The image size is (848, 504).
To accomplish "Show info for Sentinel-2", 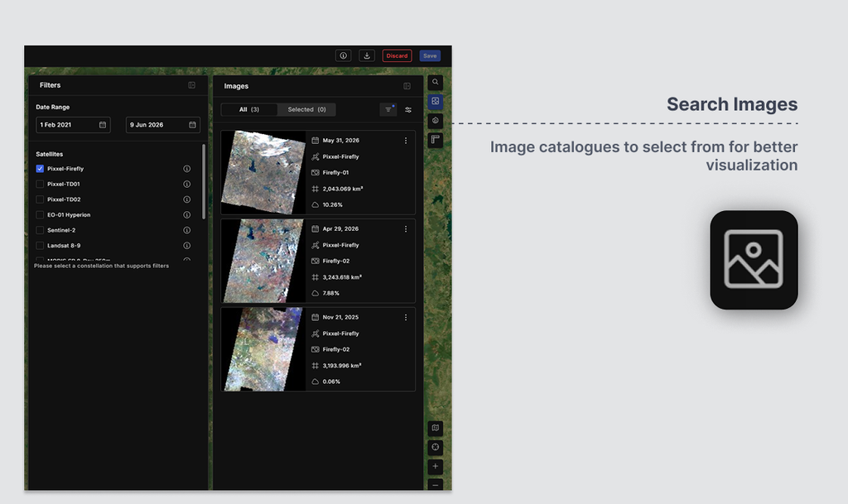I will 186,230.
